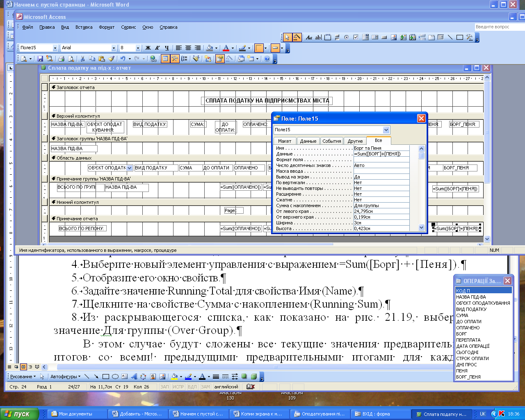The image size is (525, 420).
Task: Toggle Underline (Ч) formatting
Action: click(167, 48)
